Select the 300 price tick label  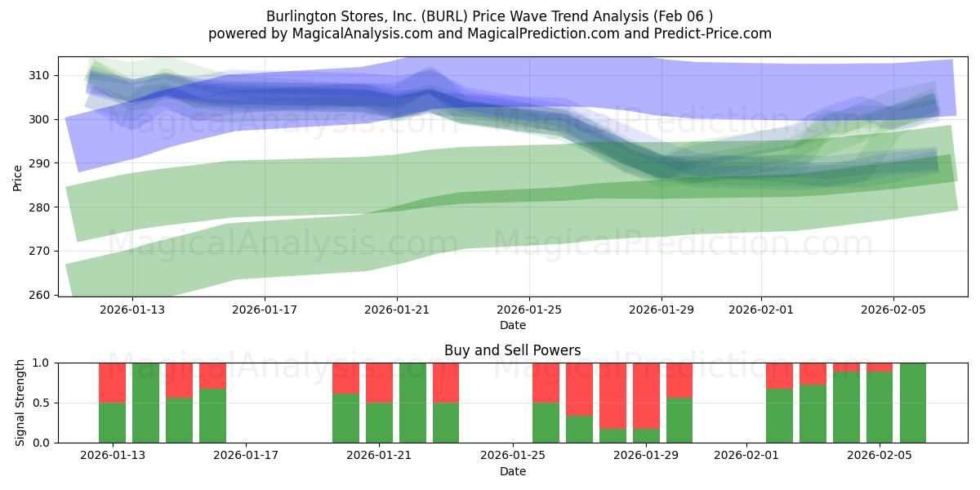pyautogui.click(x=41, y=119)
